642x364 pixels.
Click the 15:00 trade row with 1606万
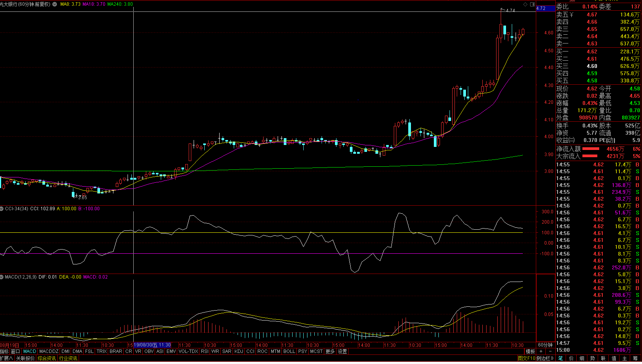pyautogui.click(x=598, y=350)
